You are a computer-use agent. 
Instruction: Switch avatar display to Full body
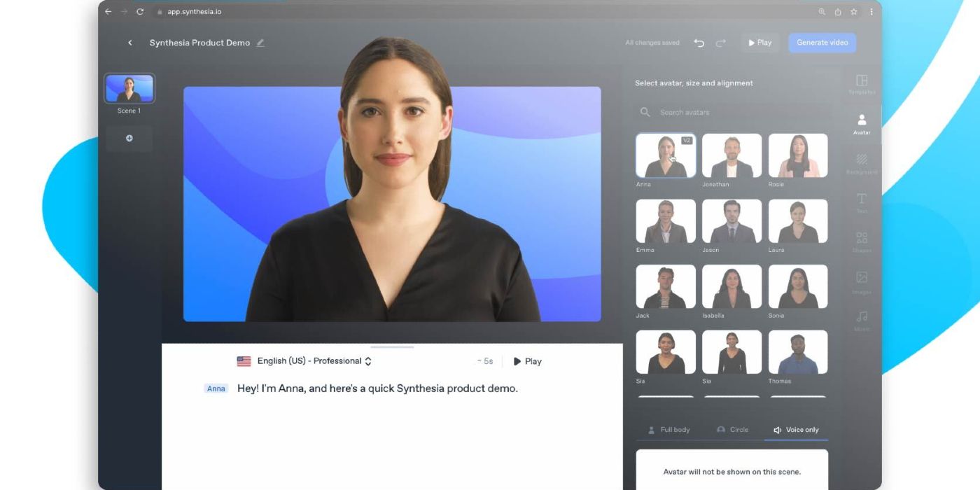click(x=668, y=430)
